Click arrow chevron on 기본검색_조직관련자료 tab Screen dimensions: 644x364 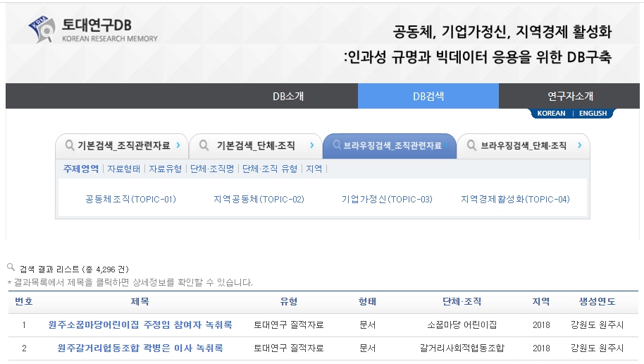tap(178, 146)
